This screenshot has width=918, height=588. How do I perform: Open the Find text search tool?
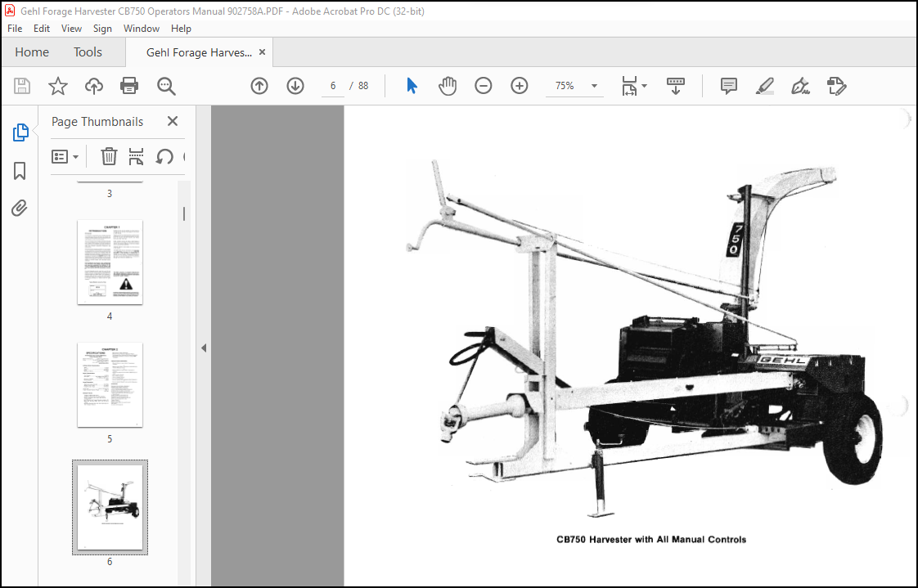[x=166, y=86]
